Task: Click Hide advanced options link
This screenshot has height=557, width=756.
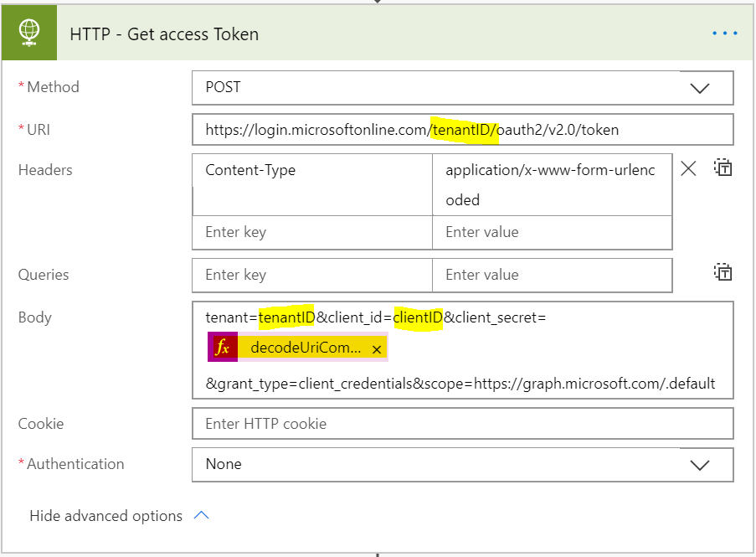Action: [x=105, y=516]
